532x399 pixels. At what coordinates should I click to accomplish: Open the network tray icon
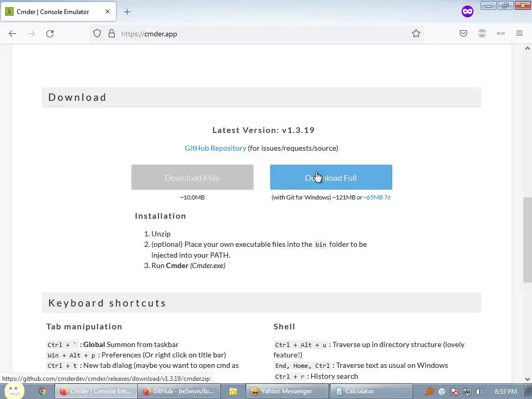click(x=467, y=392)
